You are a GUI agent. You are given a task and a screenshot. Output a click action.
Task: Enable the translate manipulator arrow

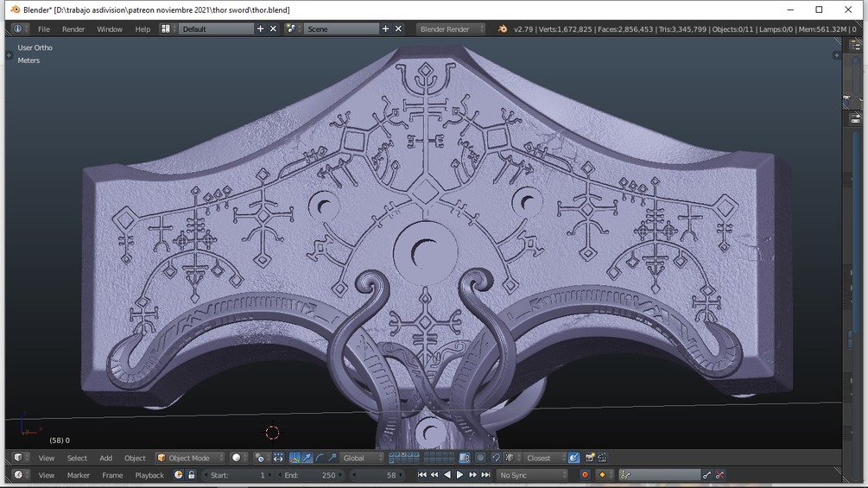tap(307, 458)
